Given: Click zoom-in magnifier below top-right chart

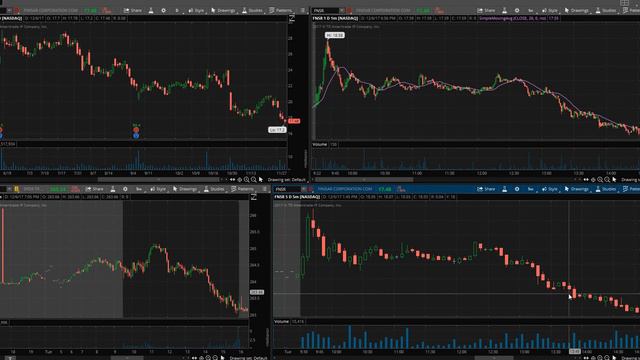Looking at the screenshot, I should (x=600, y=180).
